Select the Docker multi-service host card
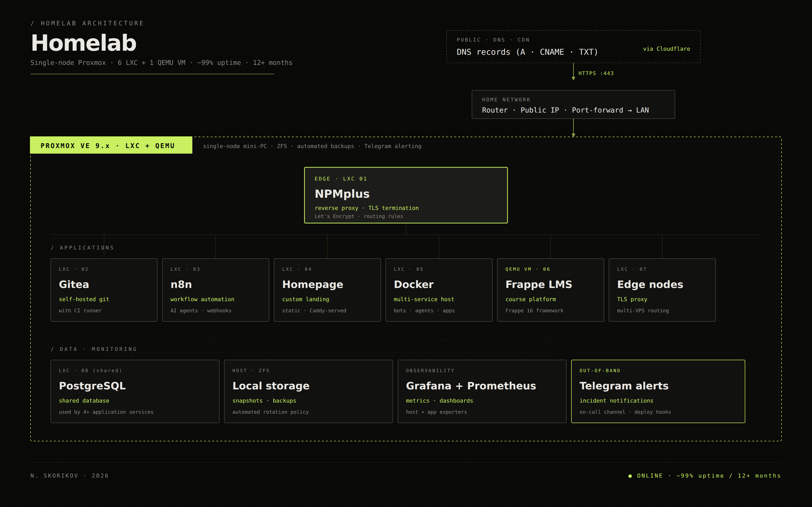The height and width of the screenshot is (507, 812). tap(438, 290)
